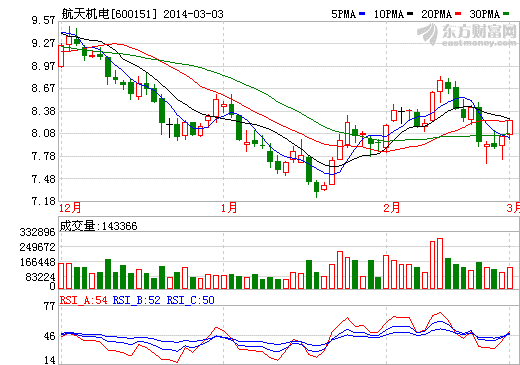This screenshot has width=520, height=365.
Task: Click the 9.57 price axis label
Action: coord(43,21)
